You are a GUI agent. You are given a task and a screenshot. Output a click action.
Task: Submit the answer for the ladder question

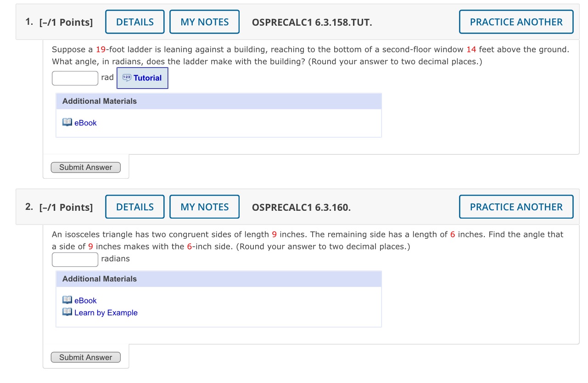(86, 168)
